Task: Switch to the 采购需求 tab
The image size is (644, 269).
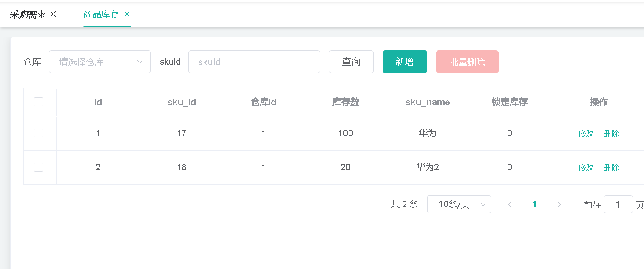Action: click(x=28, y=14)
